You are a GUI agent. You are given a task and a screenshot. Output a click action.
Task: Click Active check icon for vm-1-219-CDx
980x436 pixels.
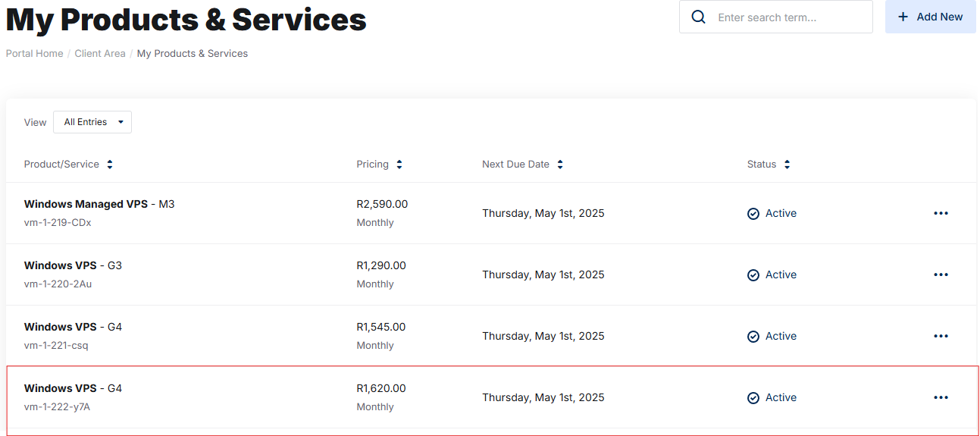click(753, 214)
